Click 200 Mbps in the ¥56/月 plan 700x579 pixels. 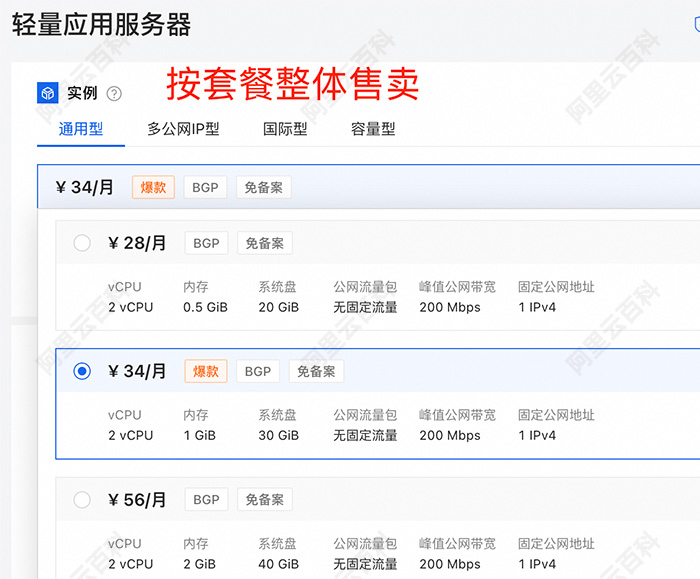click(x=450, y=564)
